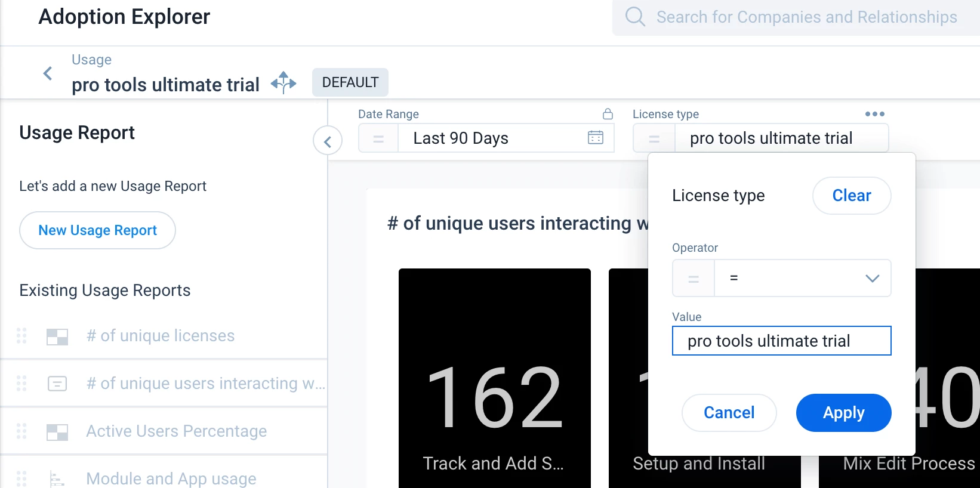Click the search magnifier icon
This screenshot has width=980, height=488.
click(x=635, y=17)
